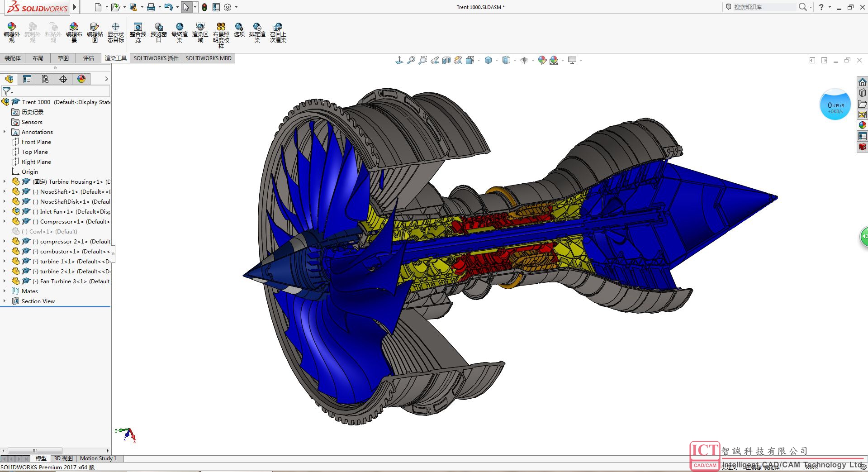Expand SOLIDWORKS menu flyout arrow
This screenshot has height=472, width=868.
point(75,7)
